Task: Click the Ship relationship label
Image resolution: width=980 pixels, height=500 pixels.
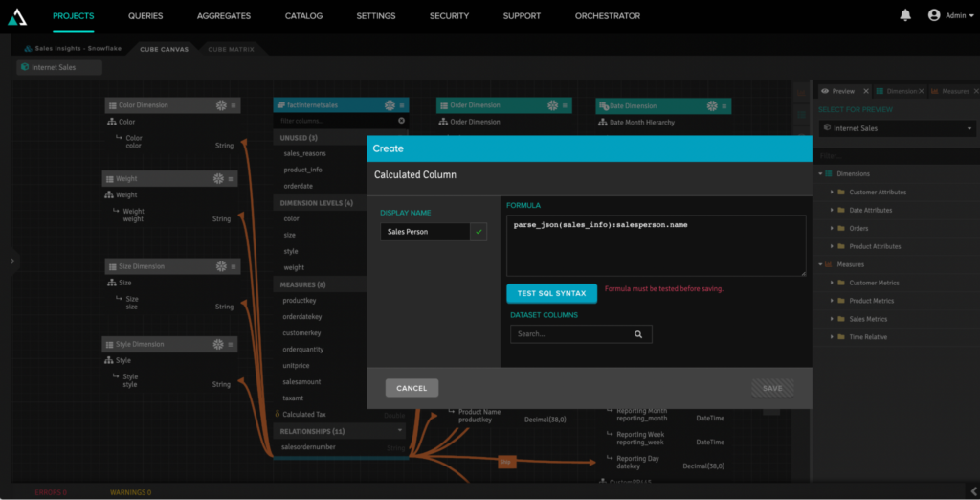Action: pos(505,462)
